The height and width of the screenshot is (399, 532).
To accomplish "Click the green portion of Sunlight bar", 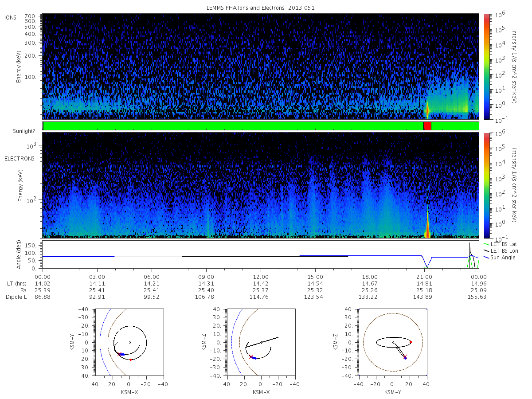I will coord(233,126).
